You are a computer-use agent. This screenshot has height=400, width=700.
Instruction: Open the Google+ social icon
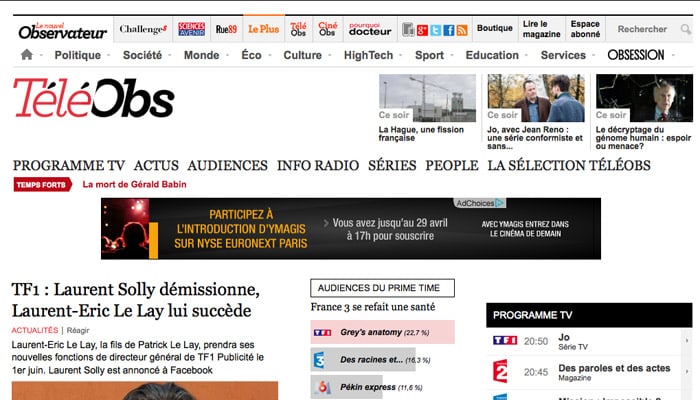click(422, 30)
